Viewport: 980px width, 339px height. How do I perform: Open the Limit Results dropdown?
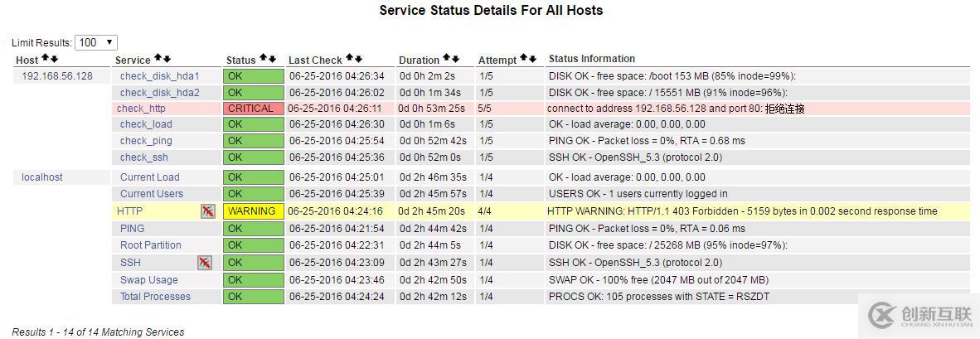pyautogui.click(x=96, y=42)
